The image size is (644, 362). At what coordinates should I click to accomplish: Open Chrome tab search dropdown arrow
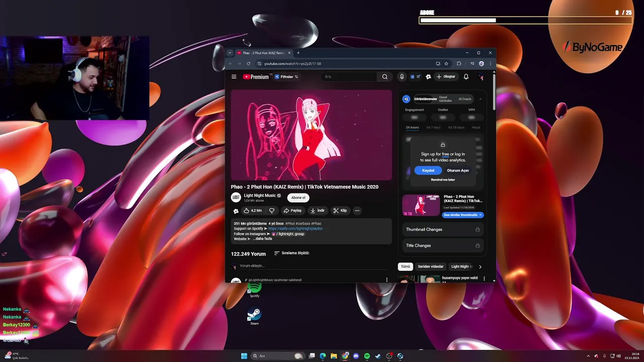point(230,53)
